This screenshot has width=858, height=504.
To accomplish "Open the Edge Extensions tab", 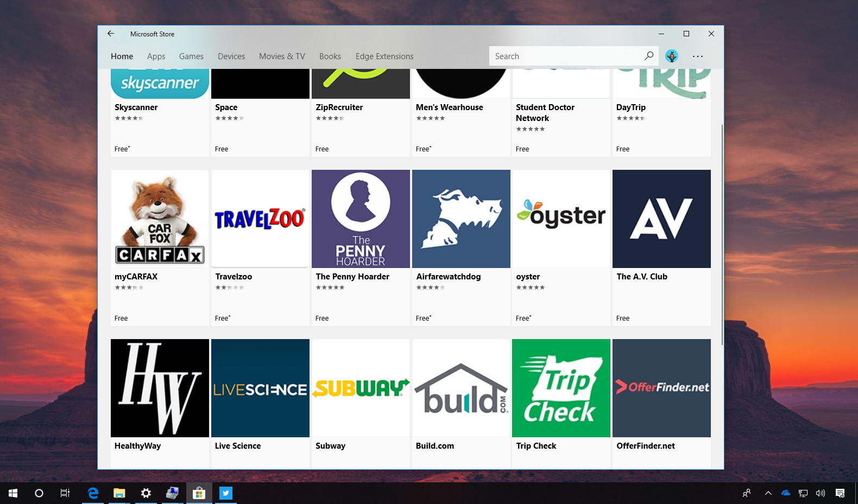I will click(x=384, y=56).
